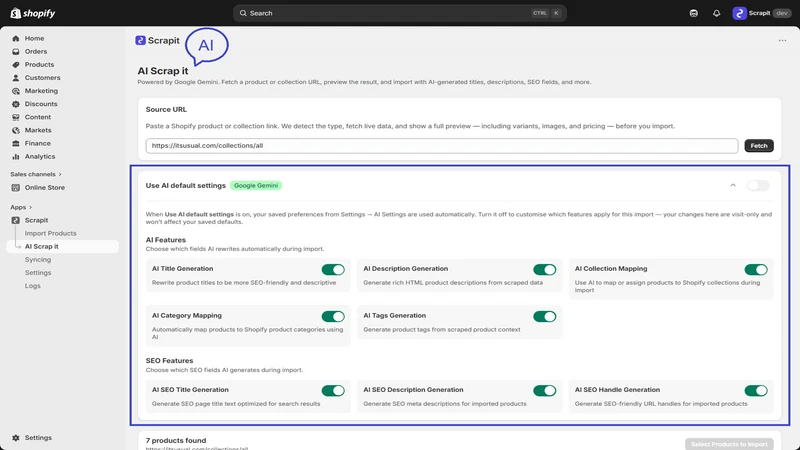Click the 'AI Scrap it' page title
This screenshot has width=800, height=450.
pos(163,71)
